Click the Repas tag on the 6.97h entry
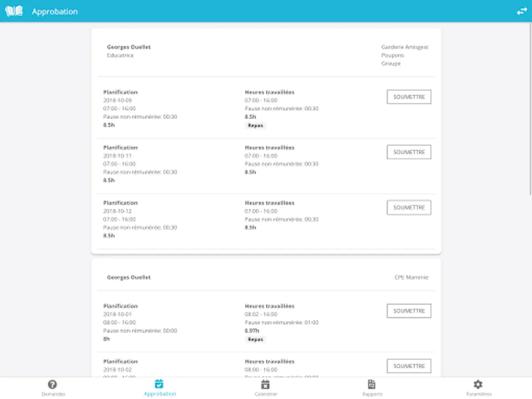 pos(255,340)
